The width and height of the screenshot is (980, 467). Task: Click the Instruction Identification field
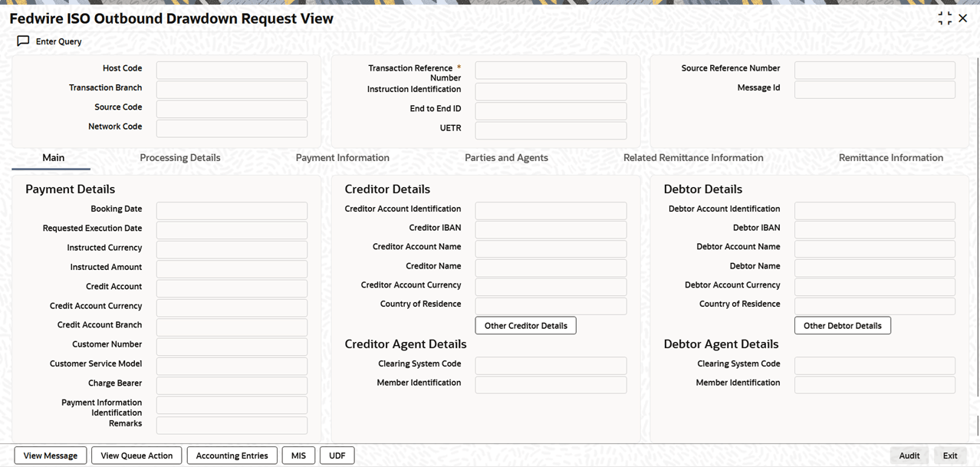(551, 91)
